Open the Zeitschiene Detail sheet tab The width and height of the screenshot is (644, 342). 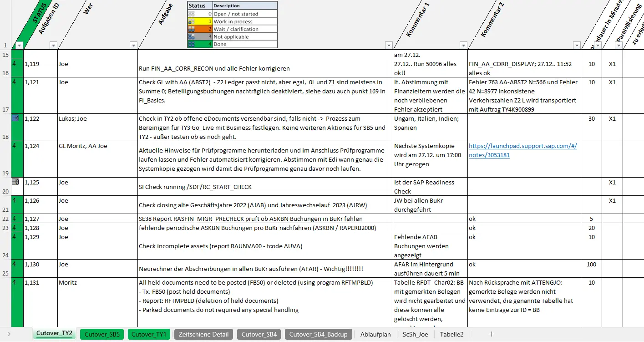pos(203,334)
